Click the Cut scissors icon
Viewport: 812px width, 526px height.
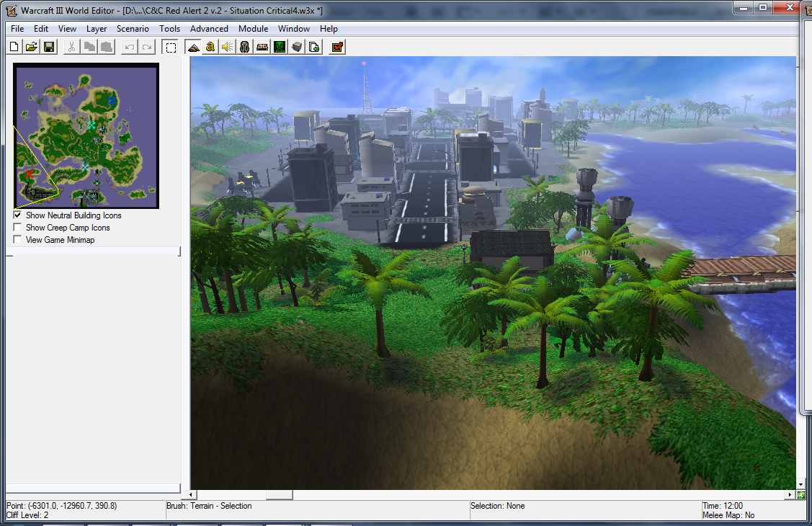71,47
